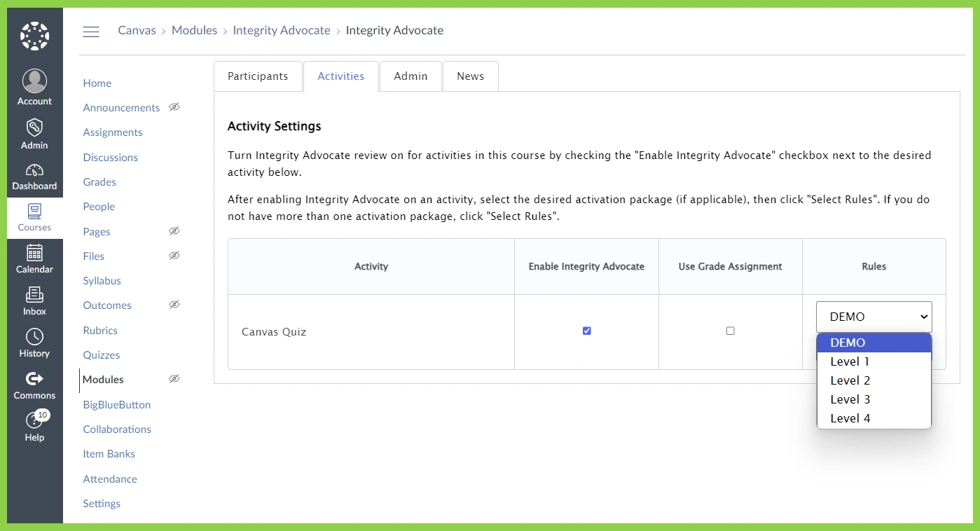Viewport: 980px width, 531px height.
Task: Click the Activity column header
Action: tap(371, 266)
